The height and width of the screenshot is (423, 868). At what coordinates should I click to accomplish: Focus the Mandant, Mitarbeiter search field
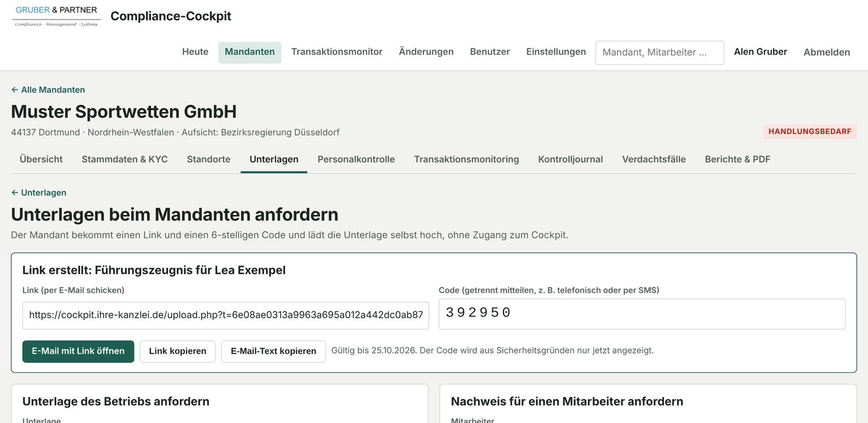tap(660, 53)
